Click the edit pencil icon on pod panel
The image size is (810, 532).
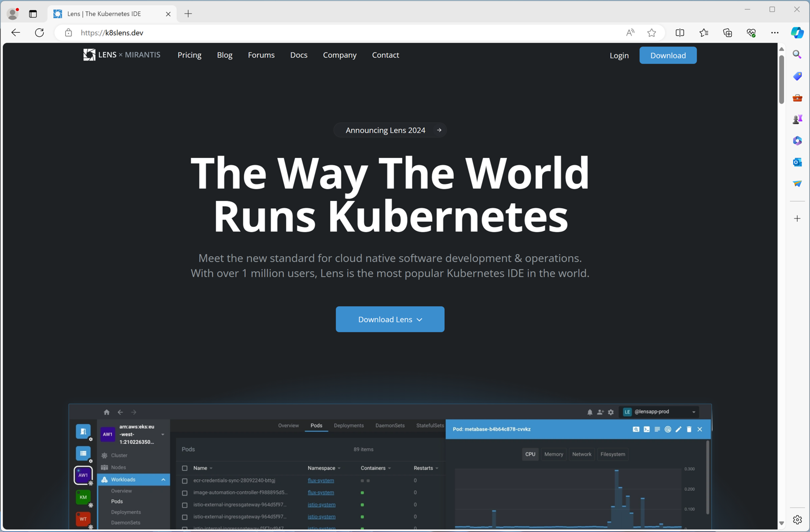coord(679,430)
